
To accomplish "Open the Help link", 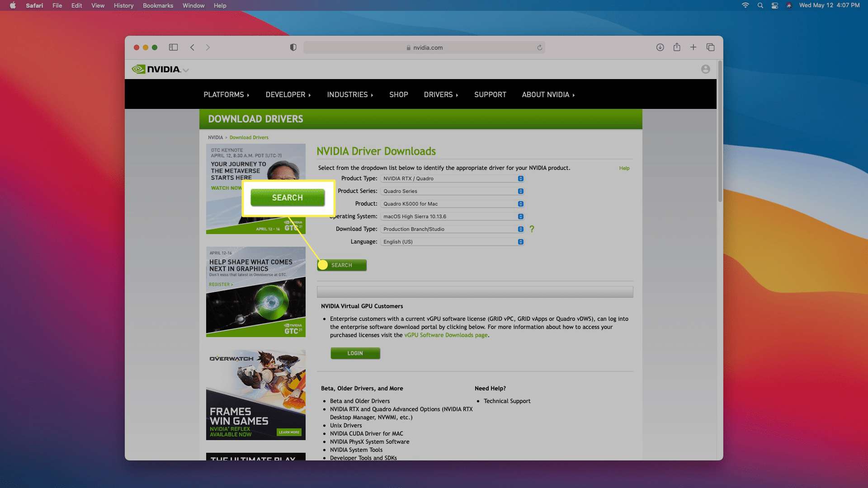I will [x=624, y=168].
